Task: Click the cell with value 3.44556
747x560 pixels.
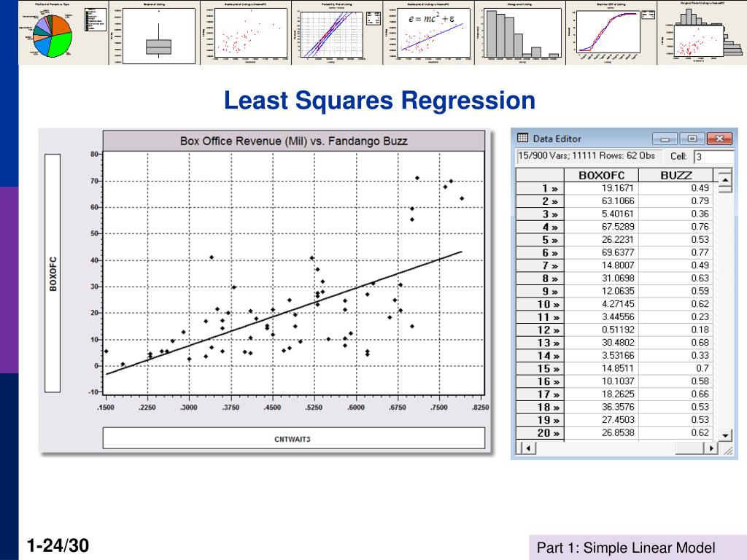Action: (x=601, y=316)
